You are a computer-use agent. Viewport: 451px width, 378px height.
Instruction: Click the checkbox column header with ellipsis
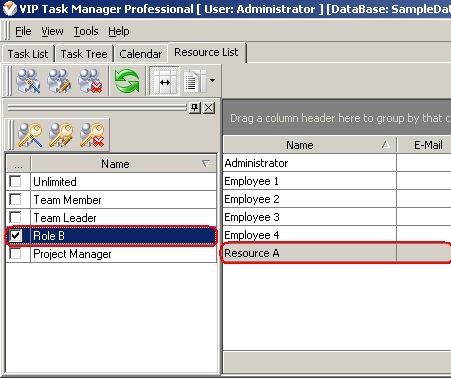tap(18, 164)
